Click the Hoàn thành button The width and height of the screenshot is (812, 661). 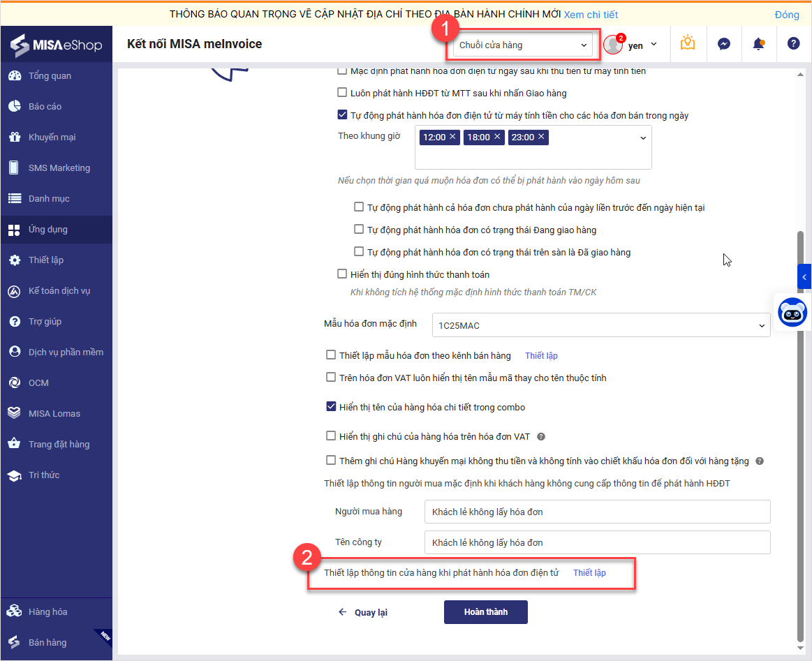pyautogui.click(x=486, y=612)
